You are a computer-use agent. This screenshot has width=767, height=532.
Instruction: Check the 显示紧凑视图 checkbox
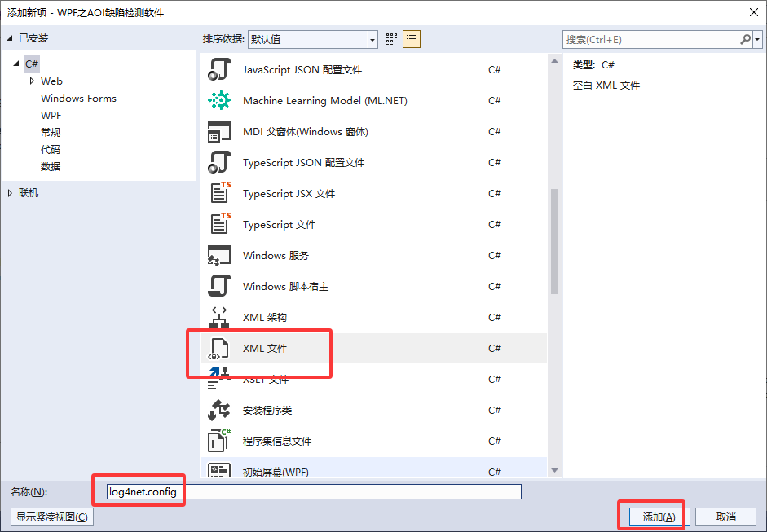click(x=51, y=517)
